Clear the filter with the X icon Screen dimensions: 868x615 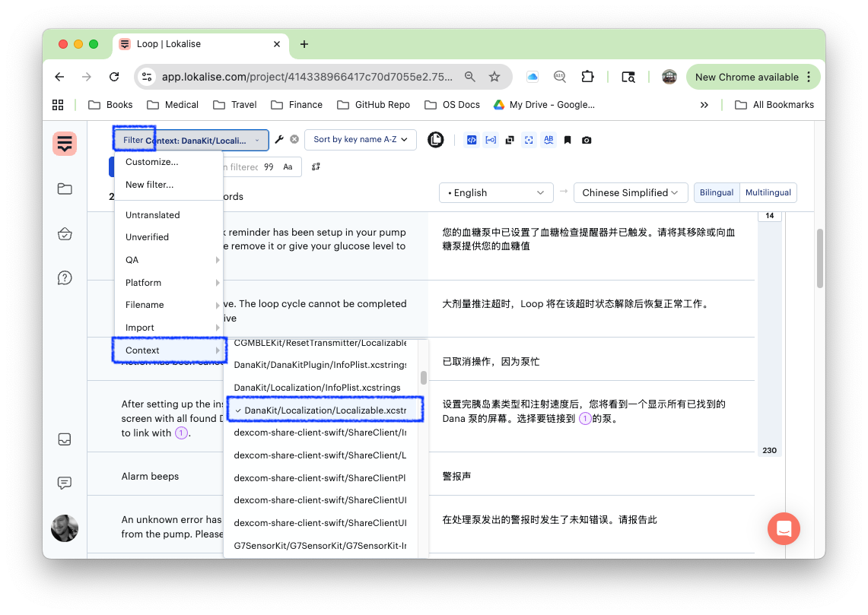[294, 140]
